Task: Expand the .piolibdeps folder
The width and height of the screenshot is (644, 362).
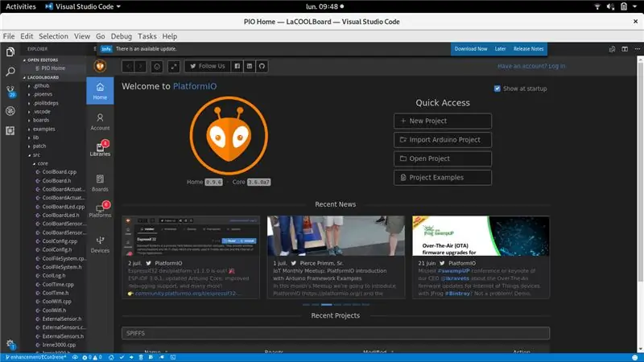Action: pos(46,103)
